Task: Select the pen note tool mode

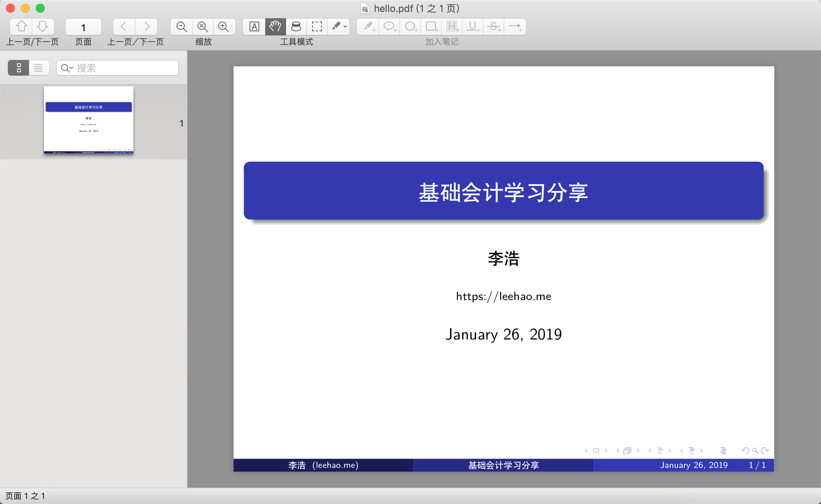Action: pyautogui.click(x=336, y=26)
